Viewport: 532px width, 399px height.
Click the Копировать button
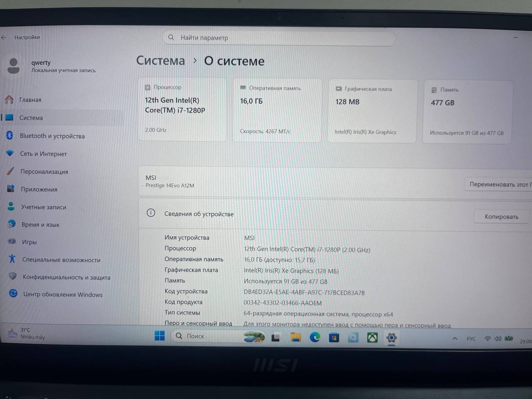coord(501,217)
